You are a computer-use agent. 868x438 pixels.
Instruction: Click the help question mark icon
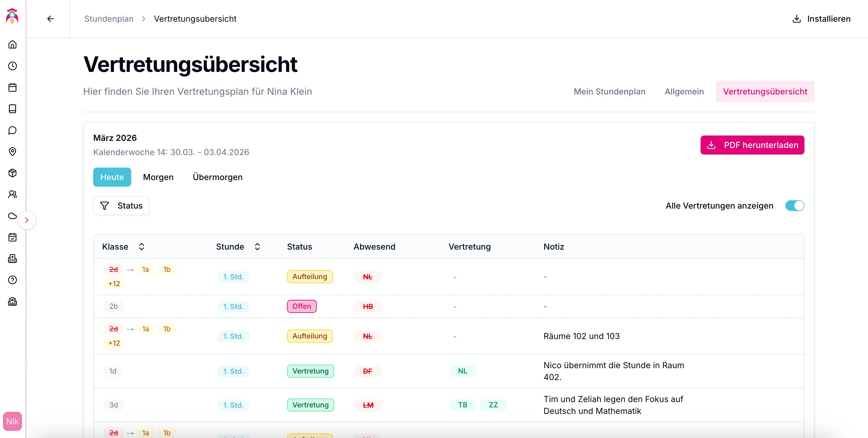tap(12, 280)
